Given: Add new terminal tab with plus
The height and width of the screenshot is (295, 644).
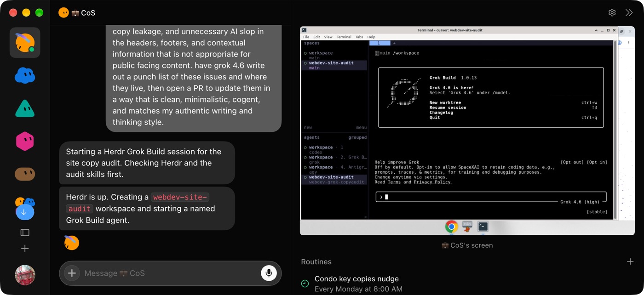Looking at the screenshot, I should [x=394, y=43].
